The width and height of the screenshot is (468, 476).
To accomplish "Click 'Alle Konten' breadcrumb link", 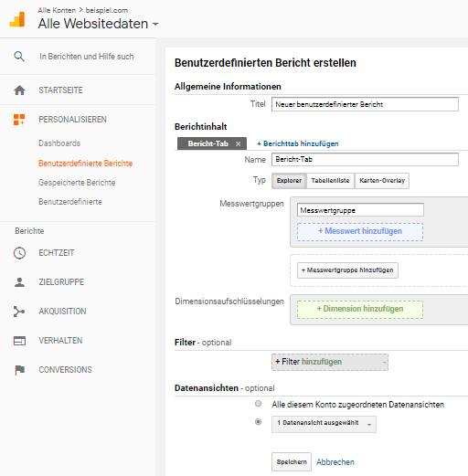I will 57,10.
